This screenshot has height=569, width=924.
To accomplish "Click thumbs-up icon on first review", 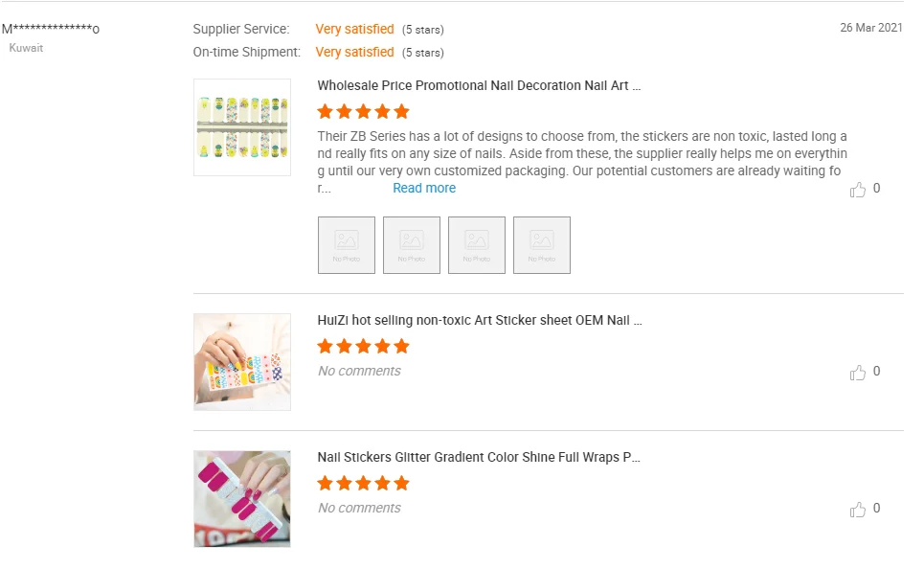I will [857, 190].
